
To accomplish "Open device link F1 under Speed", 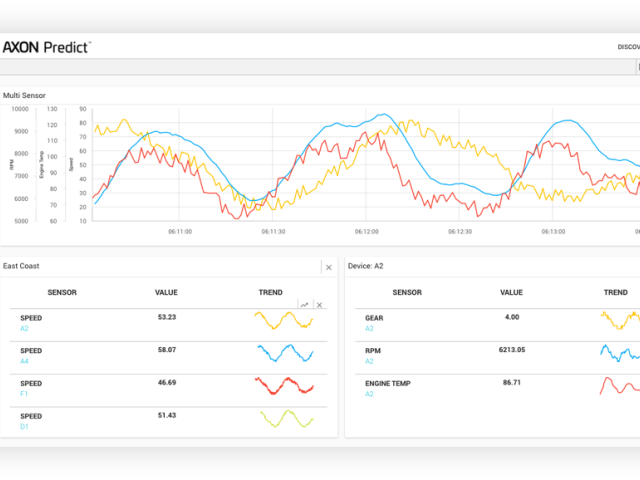I will click(x=25, y=394).
